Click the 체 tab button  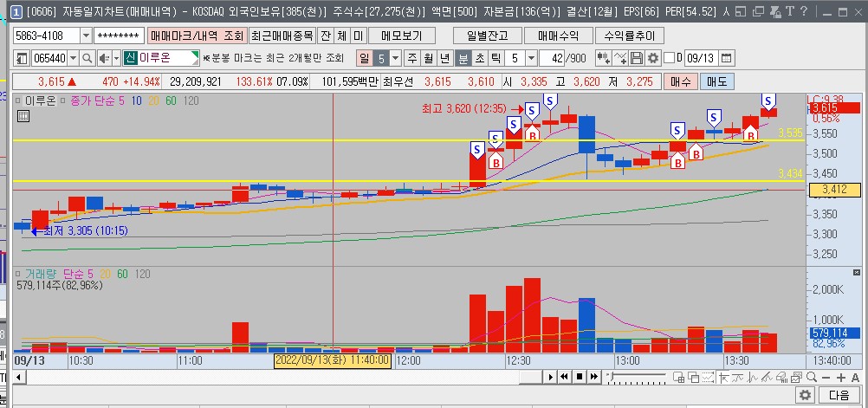(341, 36)
